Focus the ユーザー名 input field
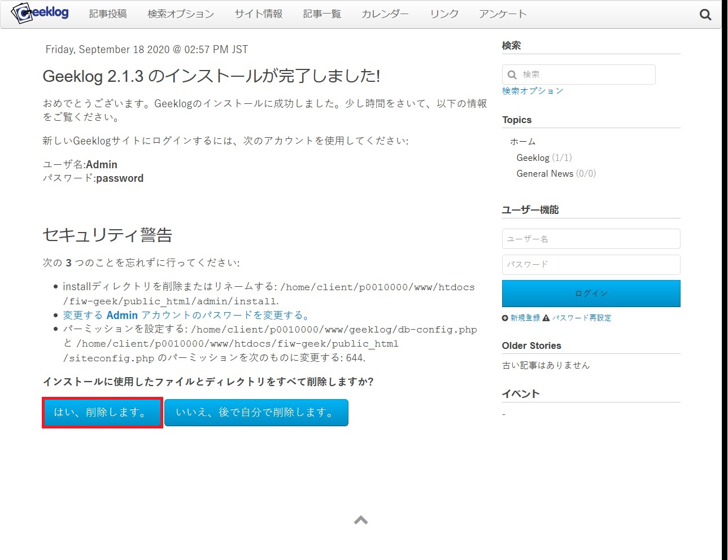The image size is (728, 560). (591, 239)
